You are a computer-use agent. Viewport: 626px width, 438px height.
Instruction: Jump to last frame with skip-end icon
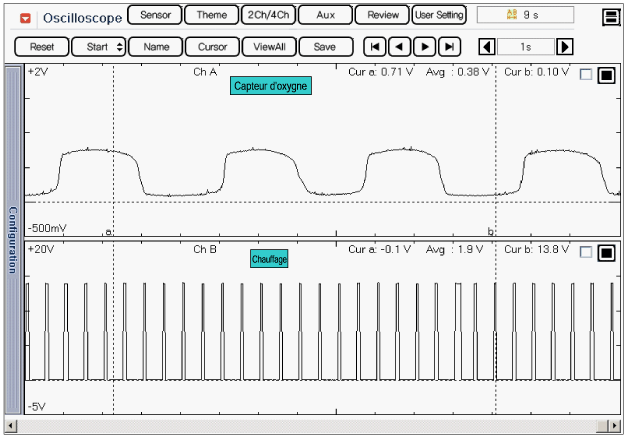[449, 47]
